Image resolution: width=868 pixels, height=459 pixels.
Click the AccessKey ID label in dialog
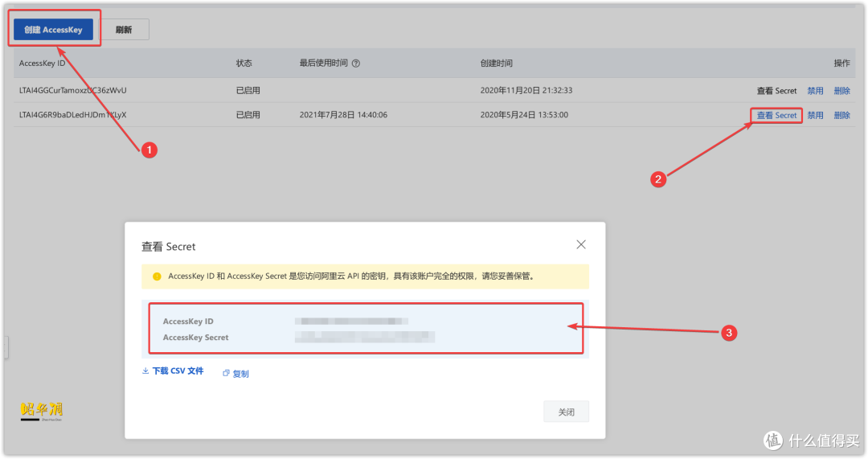tap(187, 321)
